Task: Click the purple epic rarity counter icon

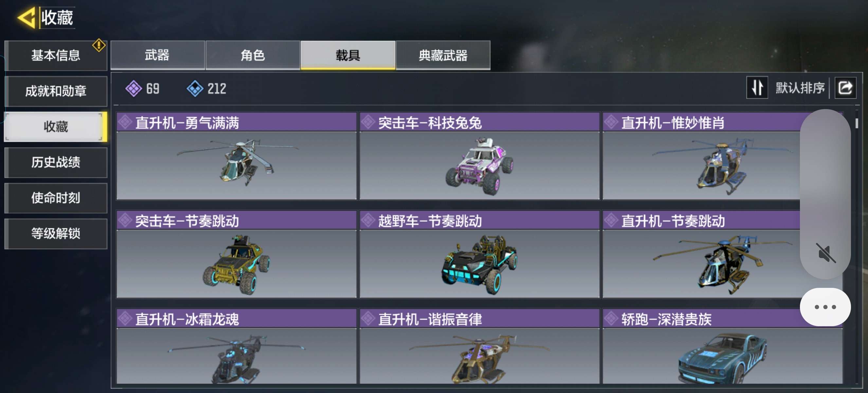Action: tap(134, 89)
